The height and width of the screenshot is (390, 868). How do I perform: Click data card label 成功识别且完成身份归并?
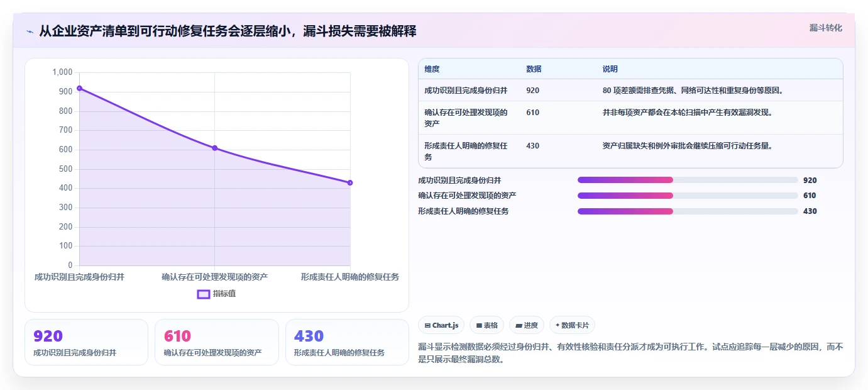[x=75, y=353]
